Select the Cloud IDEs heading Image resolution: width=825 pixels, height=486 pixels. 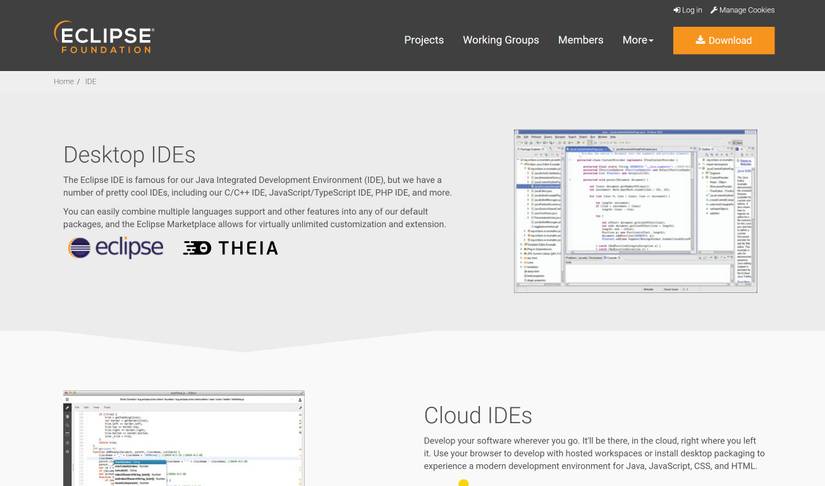tap(478, 416)
